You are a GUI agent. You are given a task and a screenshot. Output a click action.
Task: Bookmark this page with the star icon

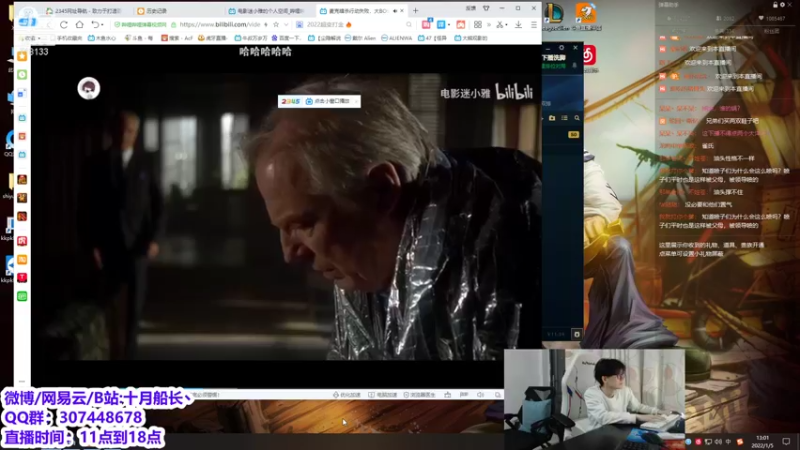[x=276, y=24]
